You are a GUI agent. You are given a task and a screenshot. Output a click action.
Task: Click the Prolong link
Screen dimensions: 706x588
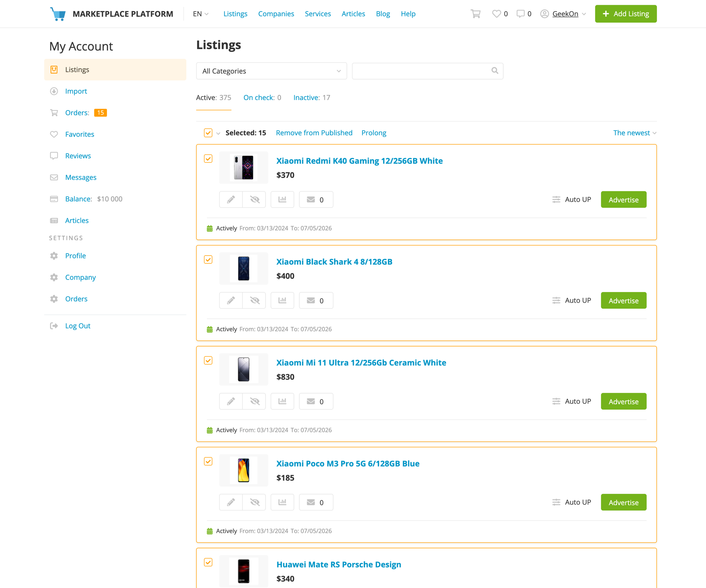[x=374, y=133]
